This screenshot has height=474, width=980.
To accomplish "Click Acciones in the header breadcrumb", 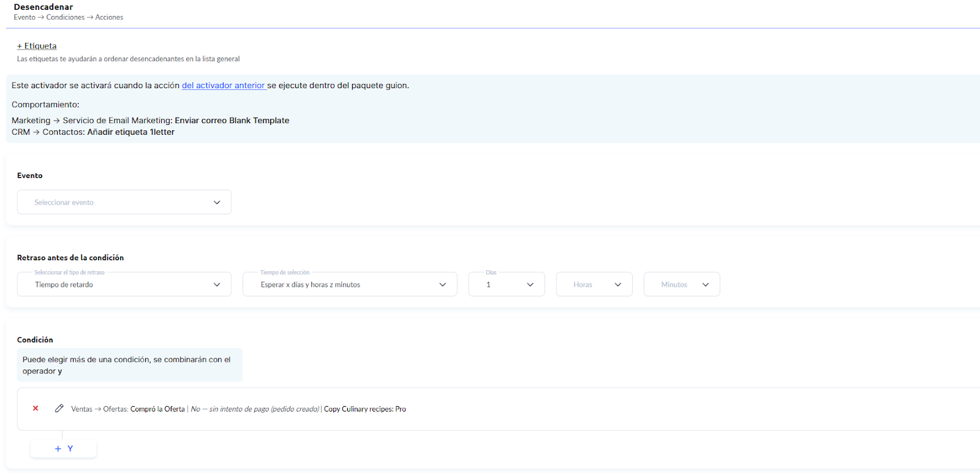I will click(x=109, y=17).
